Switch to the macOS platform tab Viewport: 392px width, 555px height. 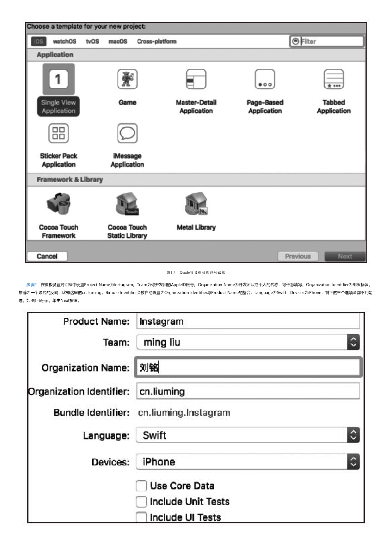118,41
